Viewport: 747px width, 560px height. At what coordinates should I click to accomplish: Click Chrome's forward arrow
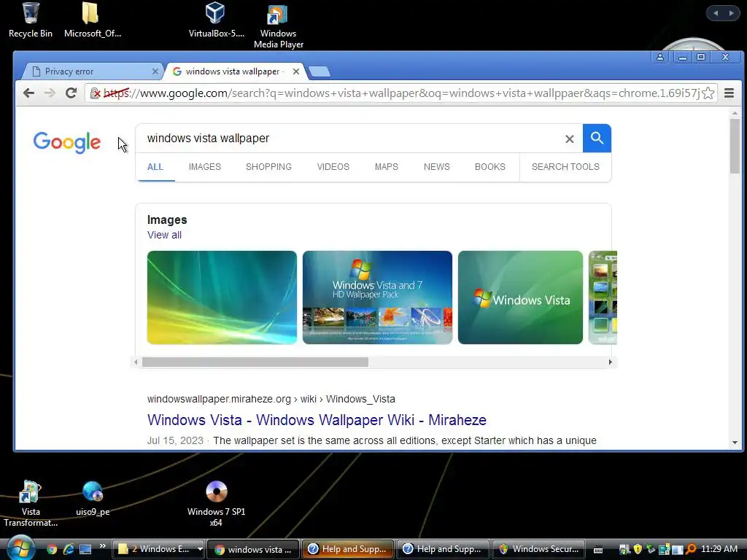(50, 93)
